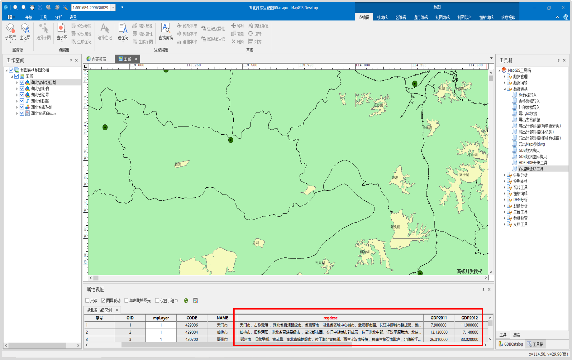574x360 pixels.
Task: Toggle the first checkbox in the attribute table toolbar
Action: [87, 301]
